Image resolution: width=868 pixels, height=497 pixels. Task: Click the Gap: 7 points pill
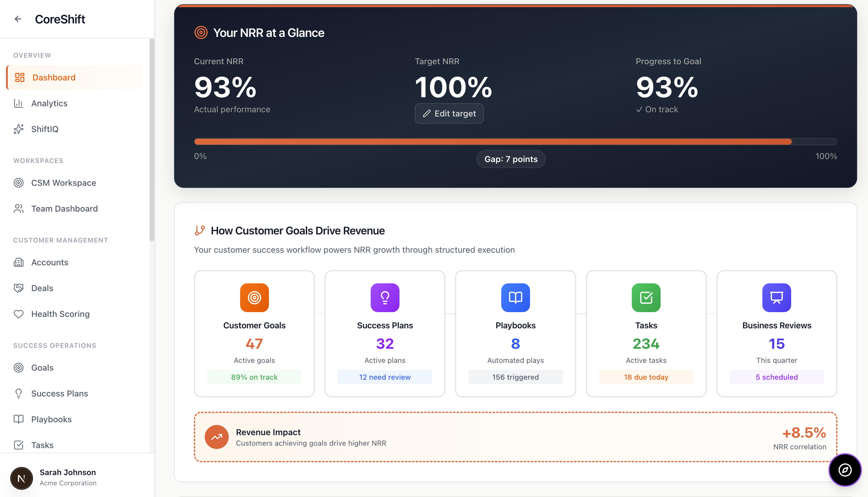click(511, 159)
